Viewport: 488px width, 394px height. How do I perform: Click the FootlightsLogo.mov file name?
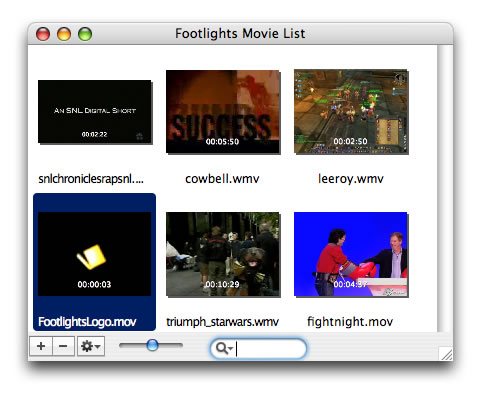click(87, 322)
